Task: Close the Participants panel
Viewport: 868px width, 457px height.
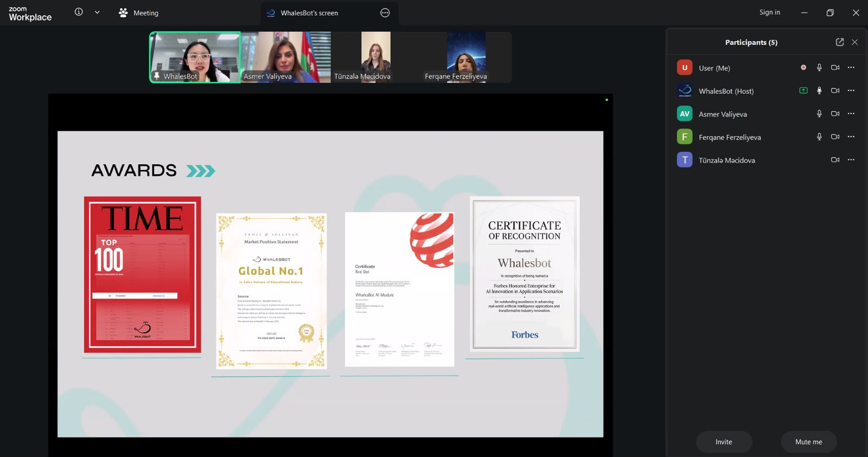Action: [x=855, y=42]
